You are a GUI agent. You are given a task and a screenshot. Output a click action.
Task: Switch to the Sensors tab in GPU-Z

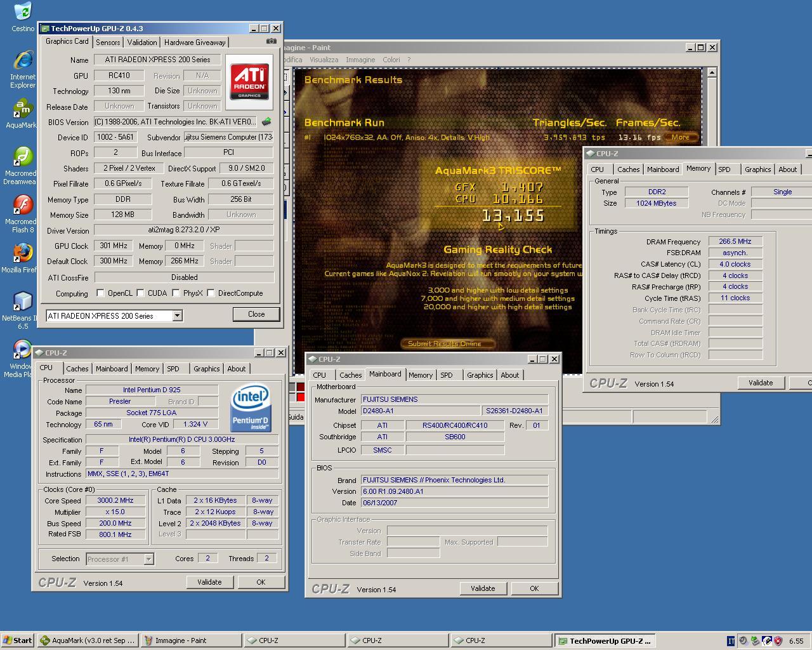coord(108,43)
